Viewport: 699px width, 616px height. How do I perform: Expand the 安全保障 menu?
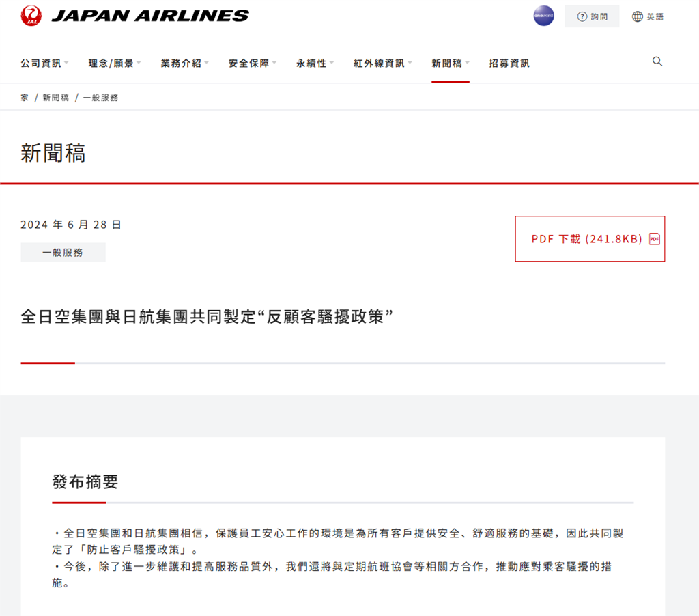tap(253, 64)
